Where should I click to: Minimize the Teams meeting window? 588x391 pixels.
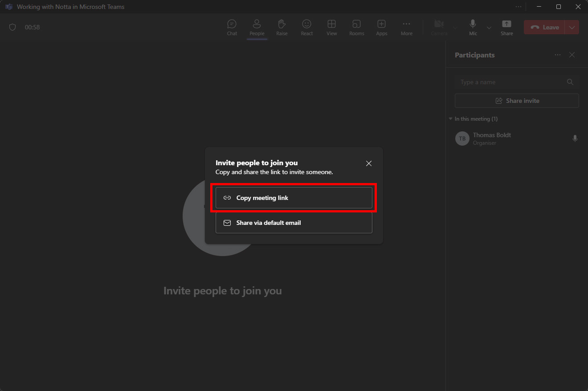click(539, 7)
